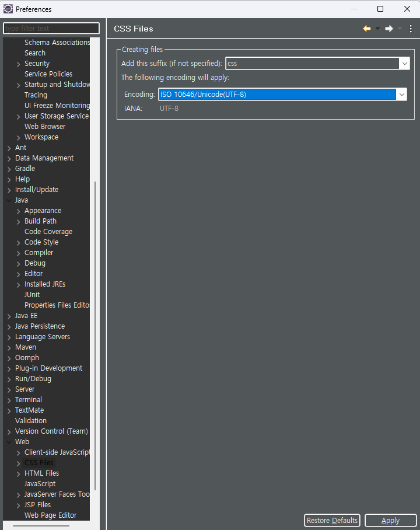Expand the Oomph category

(9, 358)
